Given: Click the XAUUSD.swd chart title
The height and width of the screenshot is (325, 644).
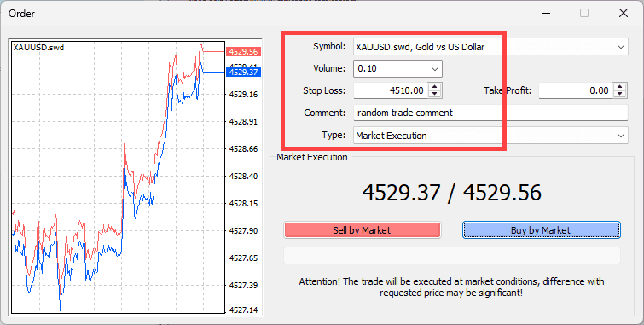Looking at the screenshot, I should tap(38, 48).
